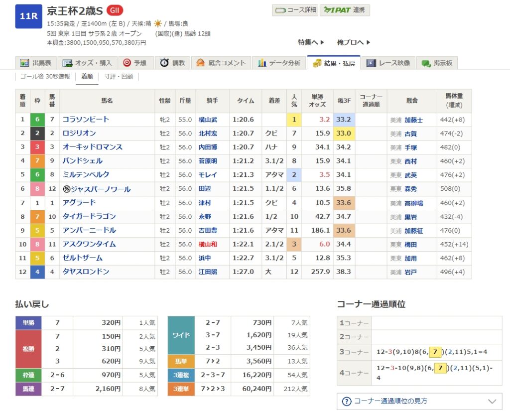This screenshot has height=420, width=510.
Task: Switch to ゴール後 30秒速報 sub-tab
Action: click(45, 77)
